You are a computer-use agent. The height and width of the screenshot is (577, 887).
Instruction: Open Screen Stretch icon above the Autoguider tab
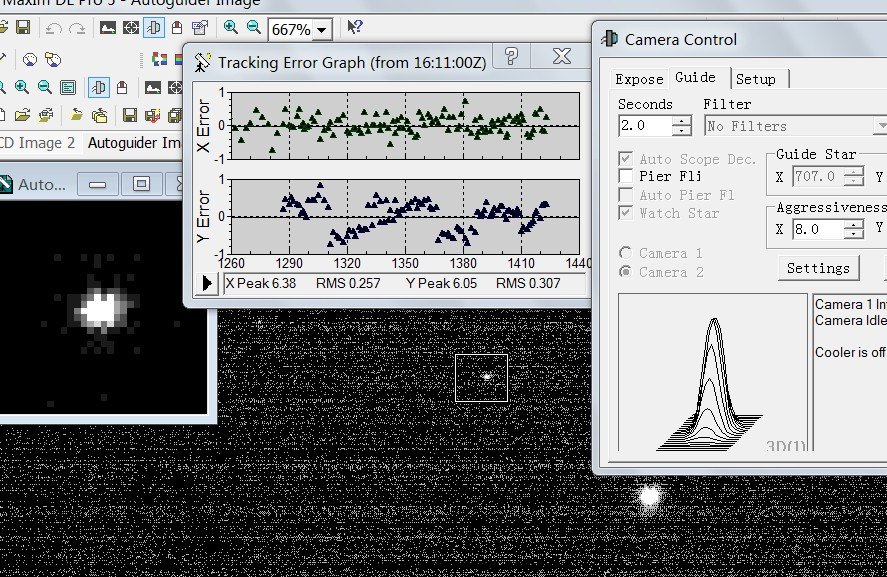click(x=153, y=87)
